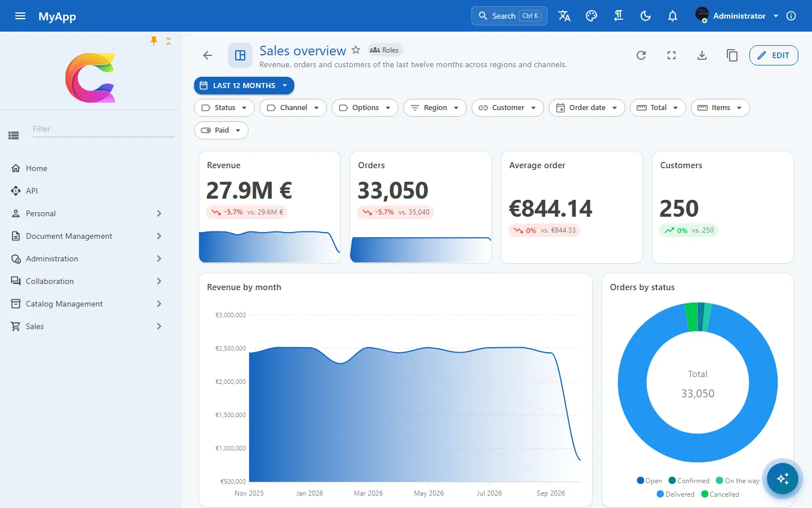
Task: Open the AI assistant sparkle button
Action: [x=783, y=479]
